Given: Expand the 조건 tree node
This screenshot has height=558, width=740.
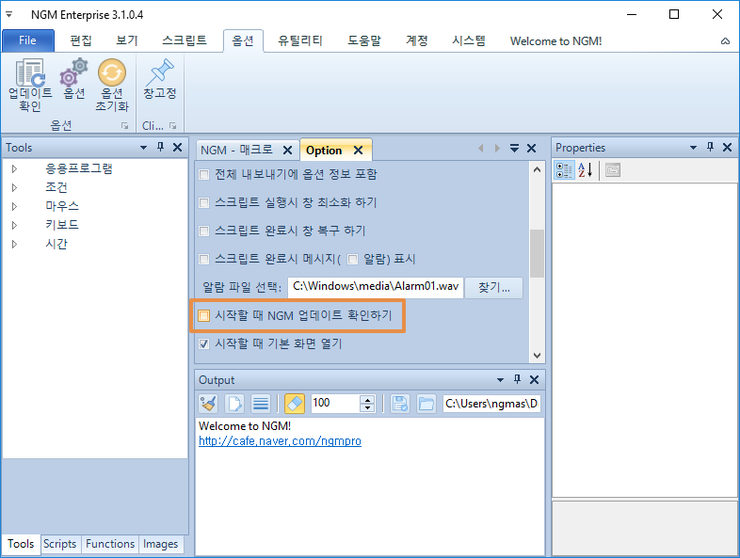Looking at the screenshot, I should [14, 187].
